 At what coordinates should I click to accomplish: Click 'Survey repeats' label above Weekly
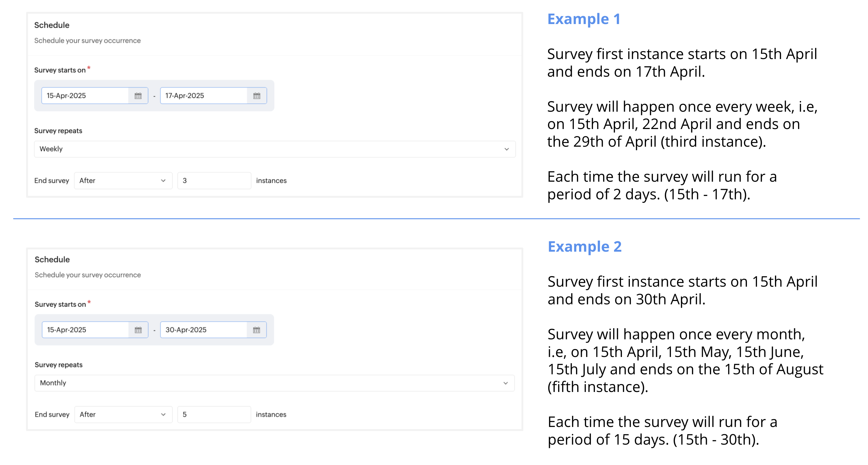[58, 131]
